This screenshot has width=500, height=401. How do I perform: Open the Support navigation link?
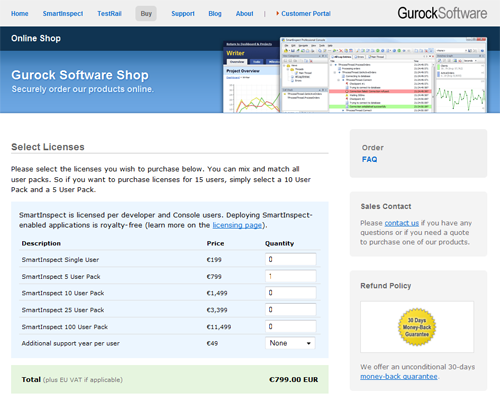pos(183,14)
